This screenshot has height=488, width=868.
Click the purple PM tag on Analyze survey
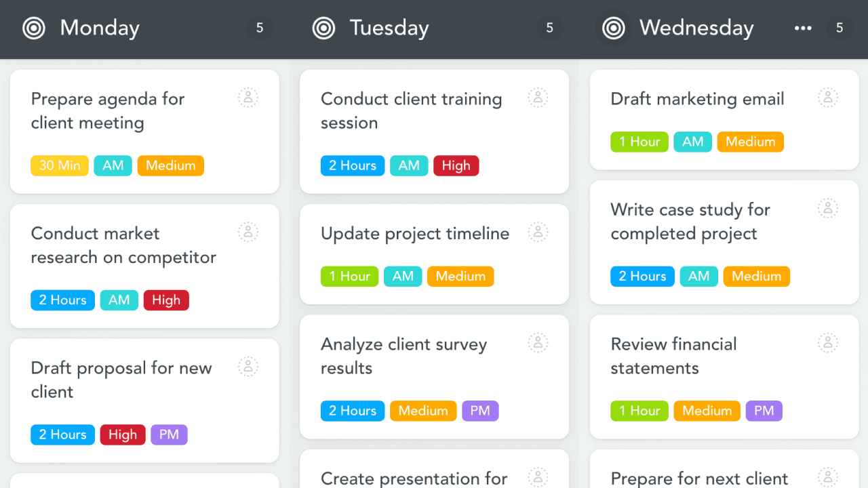[x=480, y=411]
